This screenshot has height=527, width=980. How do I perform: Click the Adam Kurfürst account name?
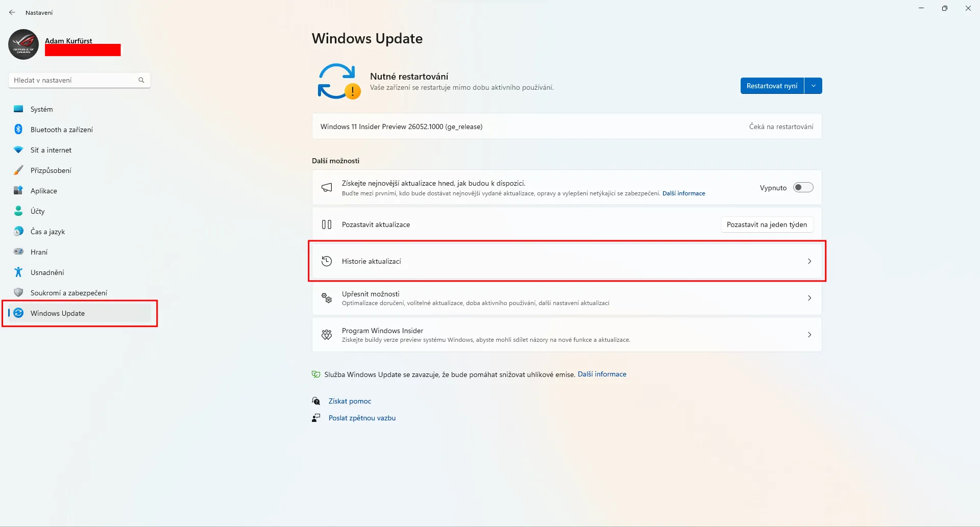coord(68,41)
